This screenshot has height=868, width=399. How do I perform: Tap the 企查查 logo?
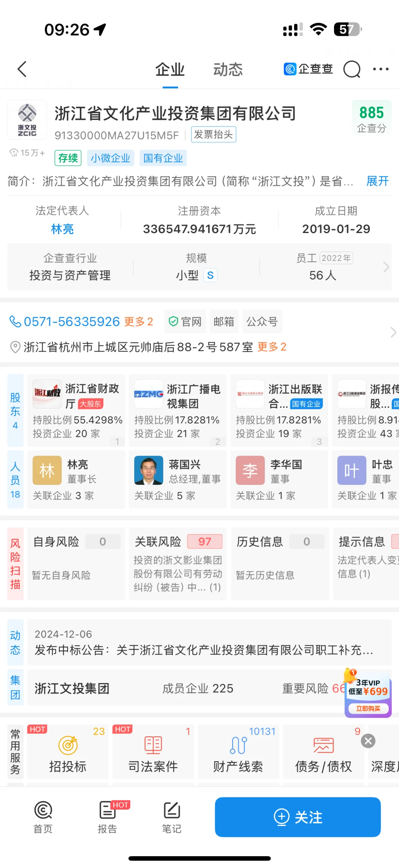point(308,69)
